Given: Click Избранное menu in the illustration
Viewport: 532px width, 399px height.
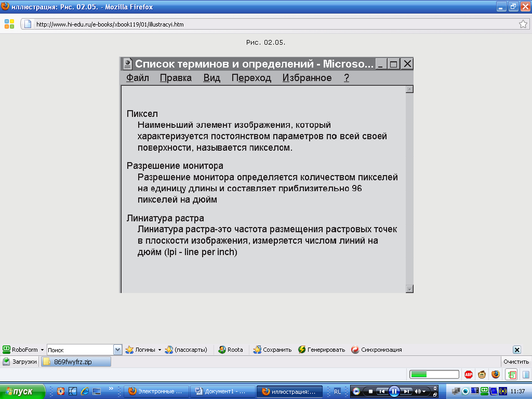Looking at the screenshot, I should [307, 78].
